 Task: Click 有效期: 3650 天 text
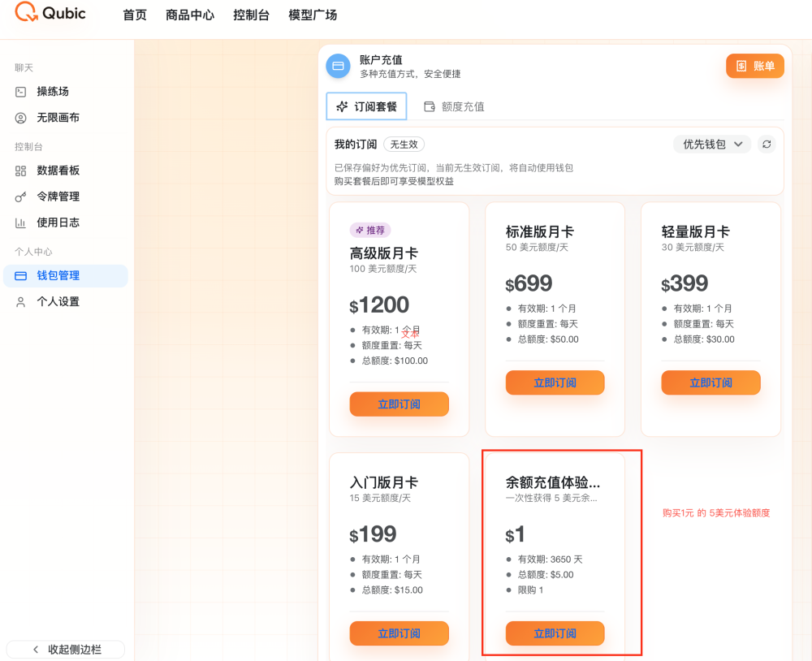point(550,559)
